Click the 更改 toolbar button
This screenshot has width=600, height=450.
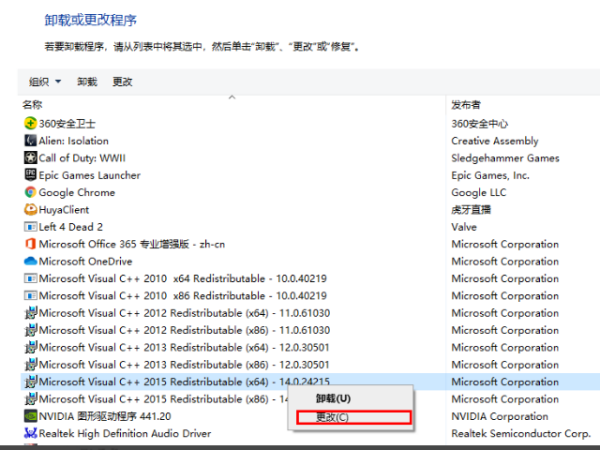click(x=122, y=82)
